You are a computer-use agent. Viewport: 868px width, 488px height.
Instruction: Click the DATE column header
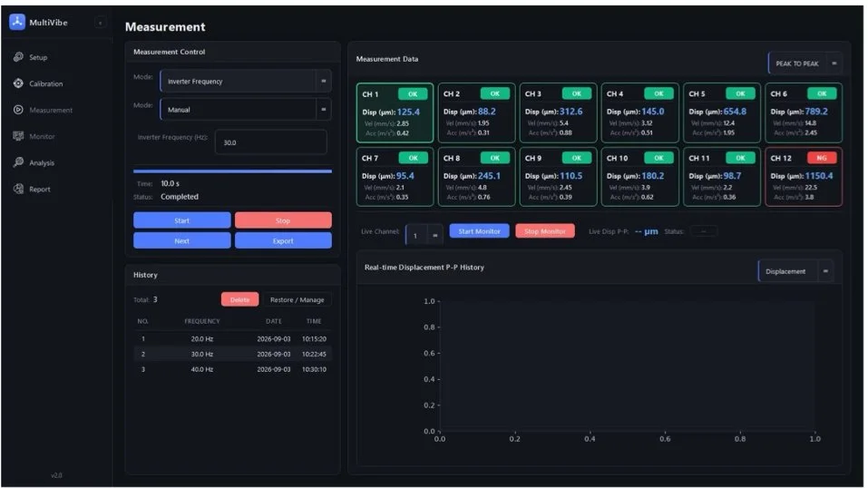(x=274, y=321)
